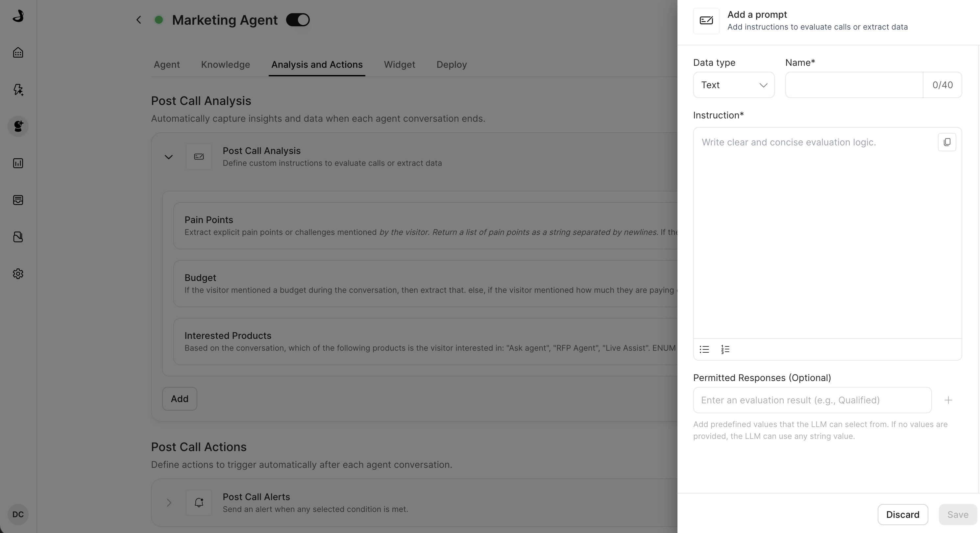Image resolution: width=980 pixels, height=533 pixels.
Task: Select the Analysis and Actions tab
Action: [x=317, y=65]
